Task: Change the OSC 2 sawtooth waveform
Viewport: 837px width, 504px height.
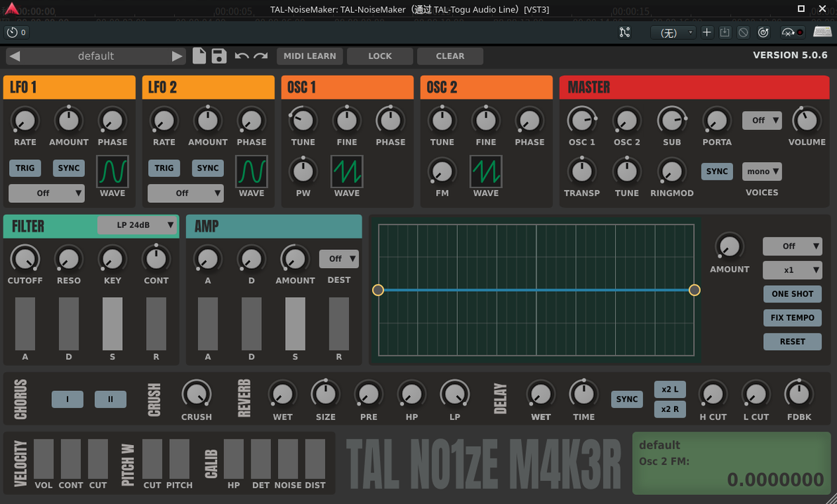Action: tap(486, 171)
